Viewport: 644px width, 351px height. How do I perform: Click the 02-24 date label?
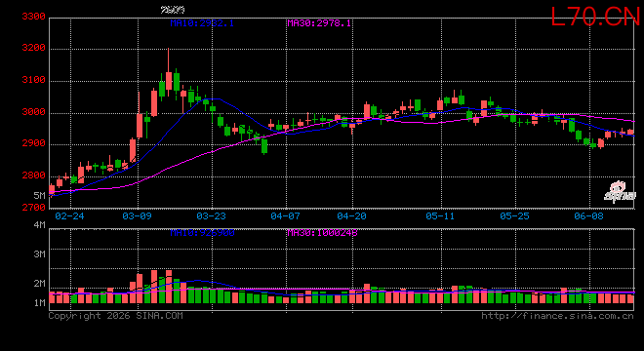pyautogui.click(x=69, y=215)
